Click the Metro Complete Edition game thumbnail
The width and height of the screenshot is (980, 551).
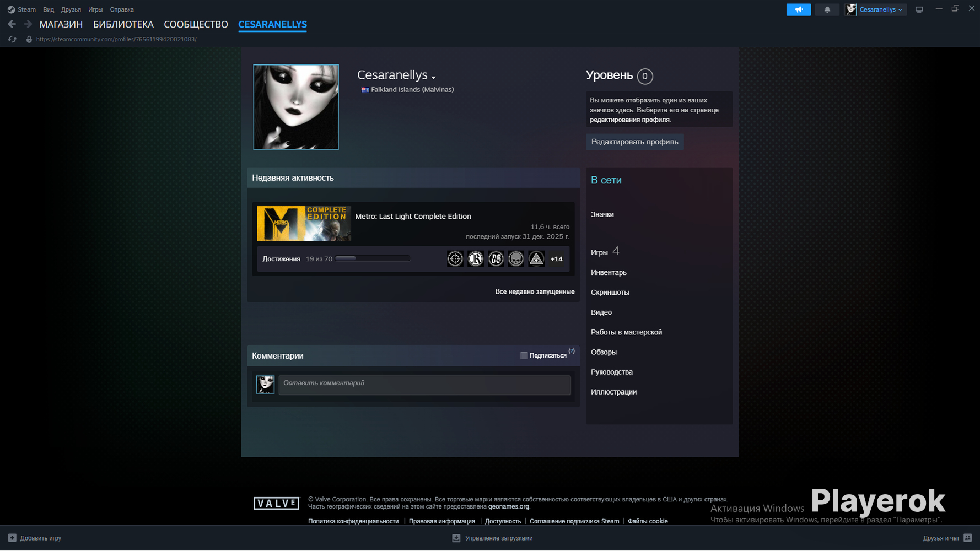click(x=304, y=224)
